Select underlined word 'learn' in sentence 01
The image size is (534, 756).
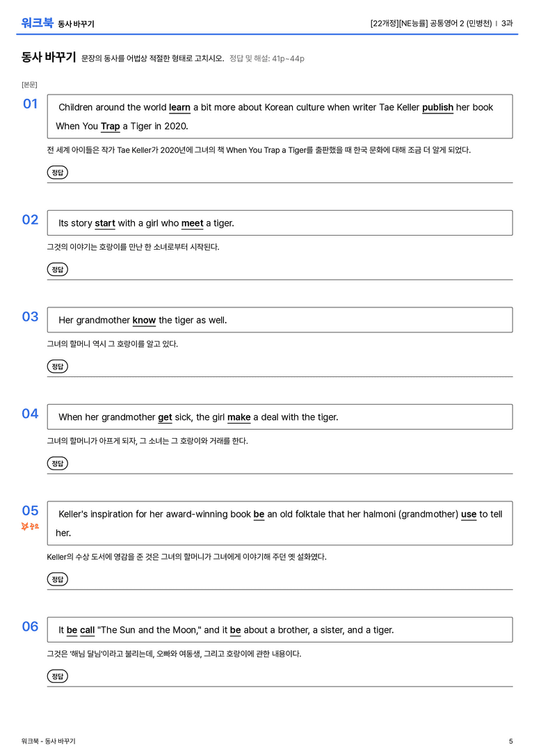(x=179, y=108)
